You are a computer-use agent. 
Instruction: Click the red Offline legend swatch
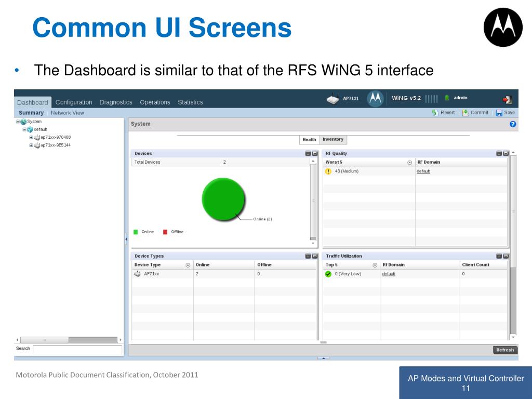(x=165, y=232)
